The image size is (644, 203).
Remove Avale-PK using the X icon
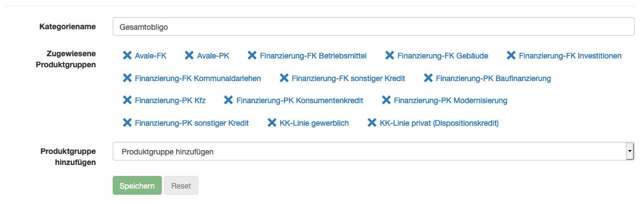pos(189,55)
